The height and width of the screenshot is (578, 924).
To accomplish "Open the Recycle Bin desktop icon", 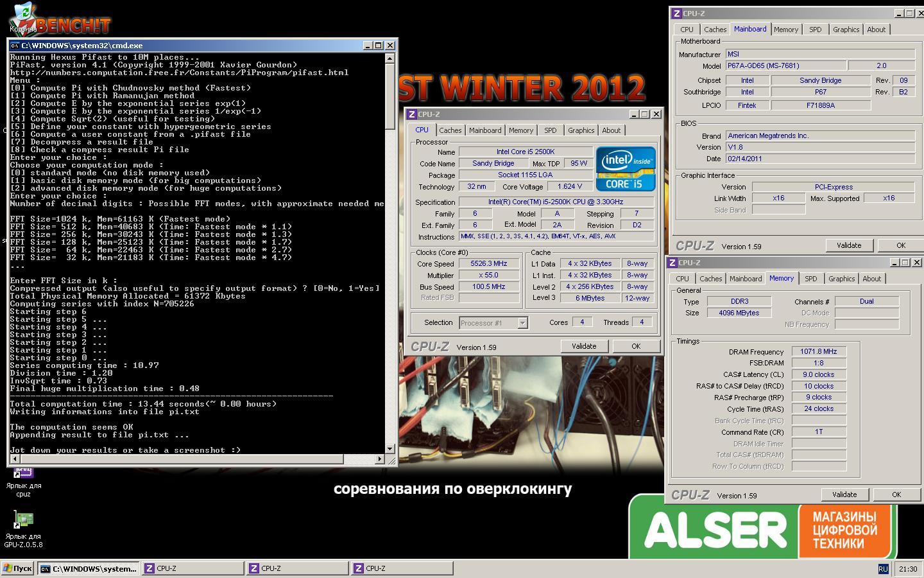I will click(x=23, y=18).
